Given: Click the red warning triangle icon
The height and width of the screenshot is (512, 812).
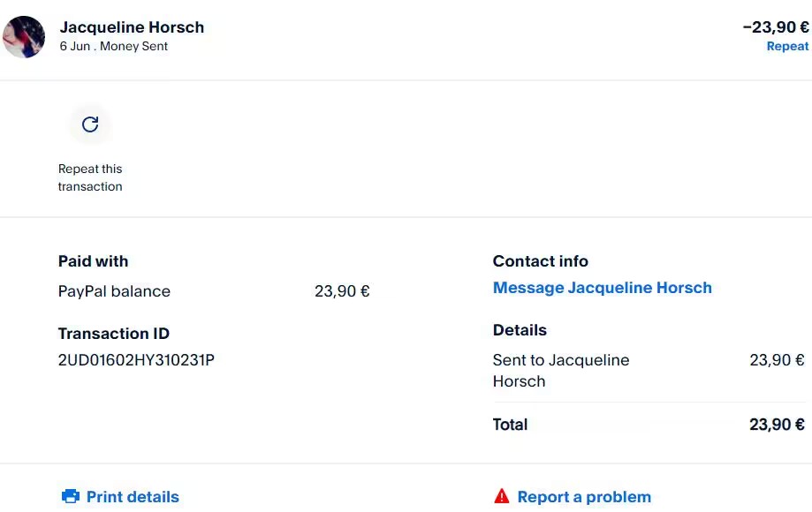Looking at the screenshot, I should [x=502, y=497].
